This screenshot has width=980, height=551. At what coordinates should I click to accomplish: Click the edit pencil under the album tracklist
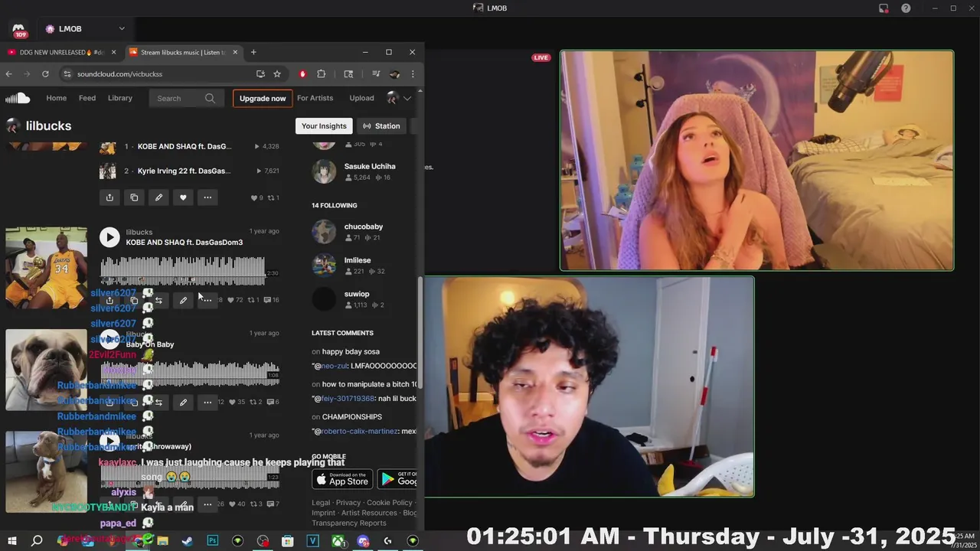(158, 197)
